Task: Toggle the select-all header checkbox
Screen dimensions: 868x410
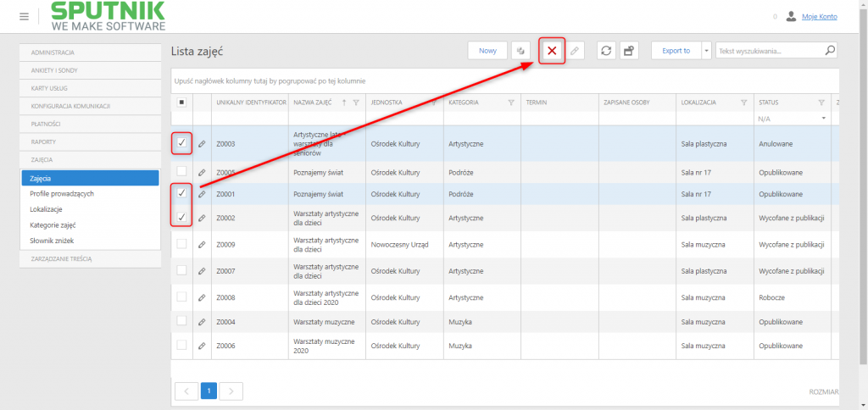Action: pyautogui.click(x=181, y=102)
